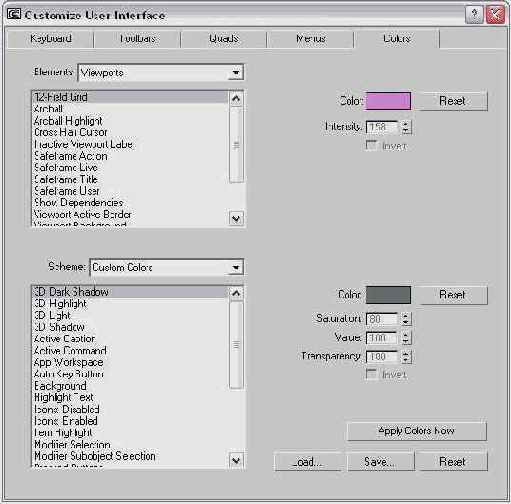This screenshot has width=511, height=504.
Task: Click the Customize User Interface window icon
Action: 14,14
